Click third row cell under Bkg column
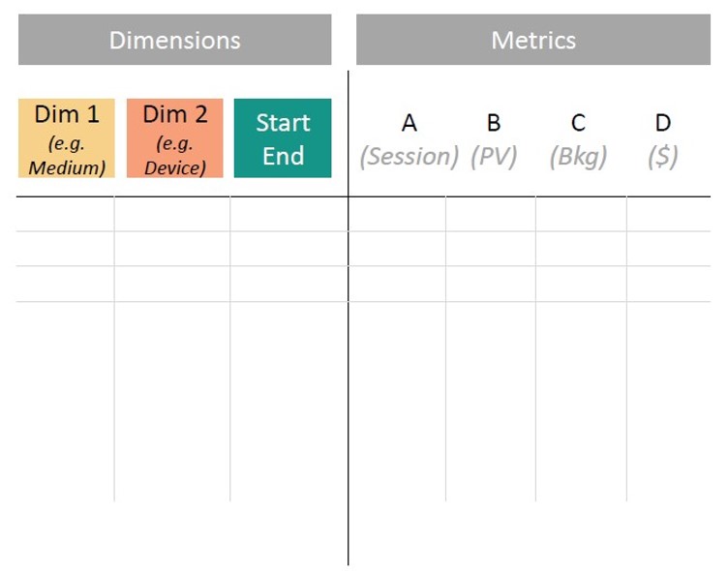This screenshot has width=728, height=571. coord(581,284)
